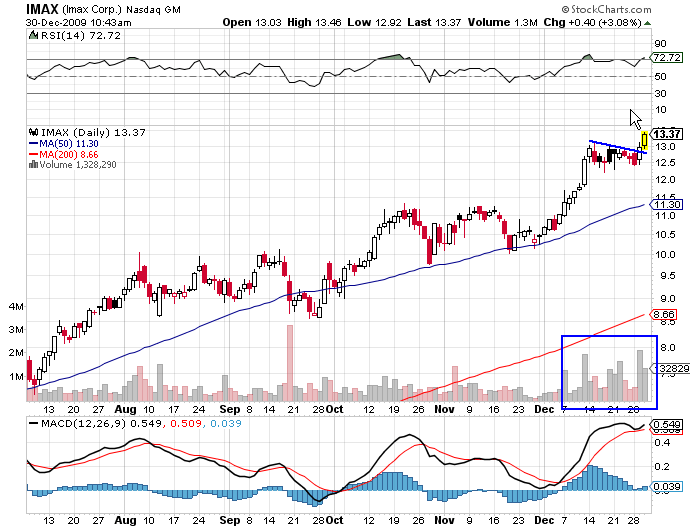This screenshot has height=527, width=690.
Task: Click the yellow highlighted latest candlestick
Action: 645,140
